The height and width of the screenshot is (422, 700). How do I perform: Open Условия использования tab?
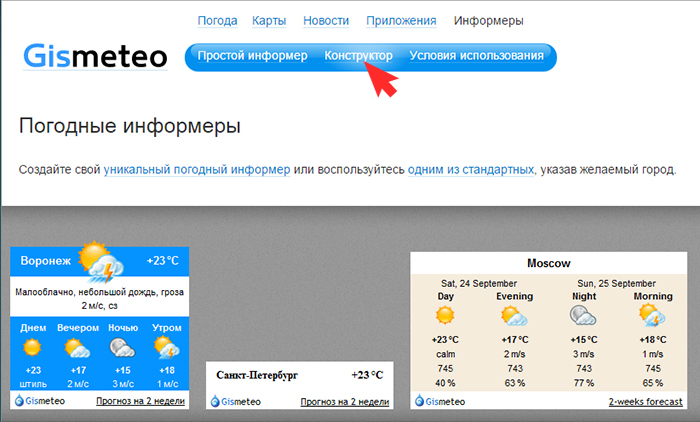(476, 56)
